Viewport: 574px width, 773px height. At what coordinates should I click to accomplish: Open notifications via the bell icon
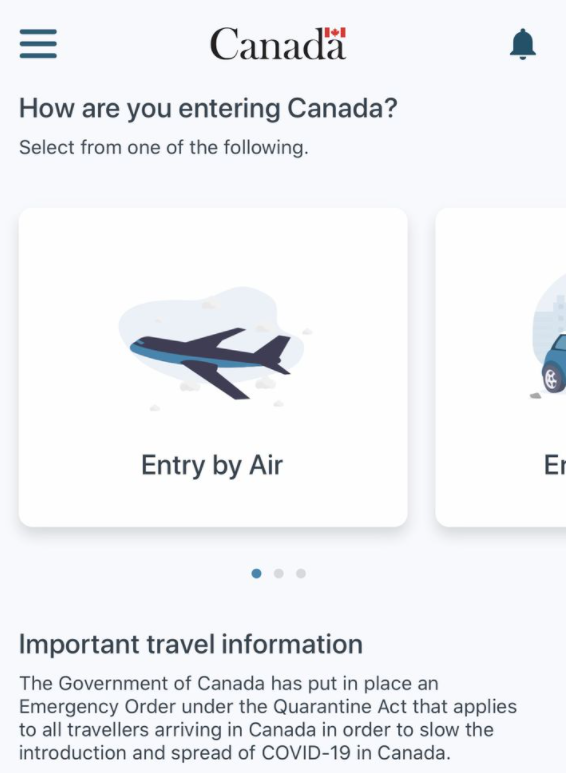[x=522, y=44]
